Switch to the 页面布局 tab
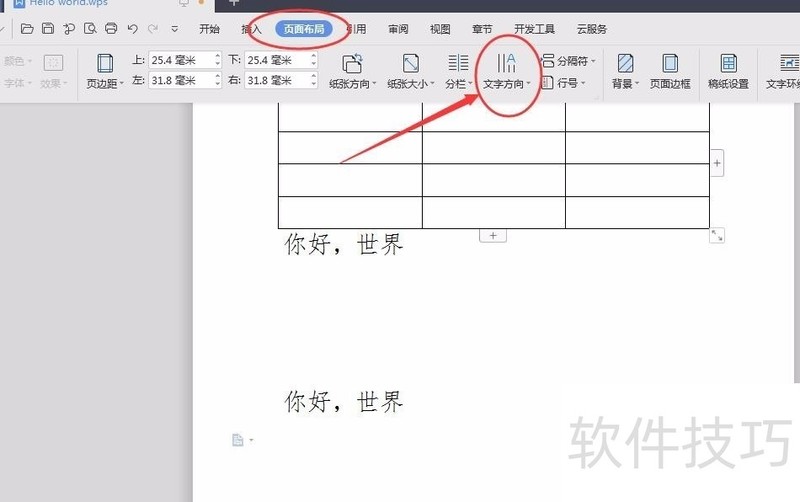 (x=304, y=29)
